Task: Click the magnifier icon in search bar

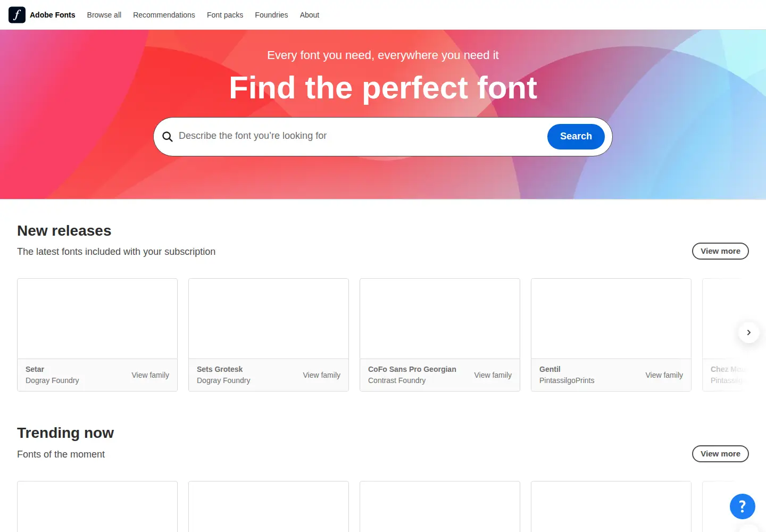Action: 168,137
